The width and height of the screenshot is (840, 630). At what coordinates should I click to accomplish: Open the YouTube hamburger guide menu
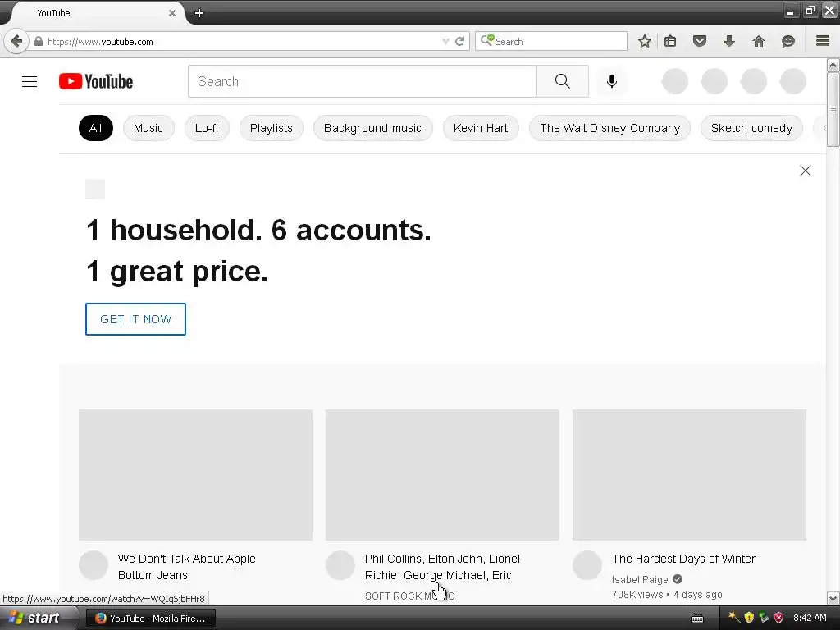click(30, 81)
